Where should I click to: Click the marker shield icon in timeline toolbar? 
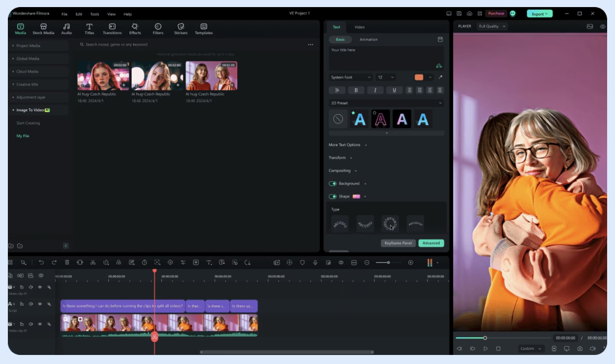(302, 263)
